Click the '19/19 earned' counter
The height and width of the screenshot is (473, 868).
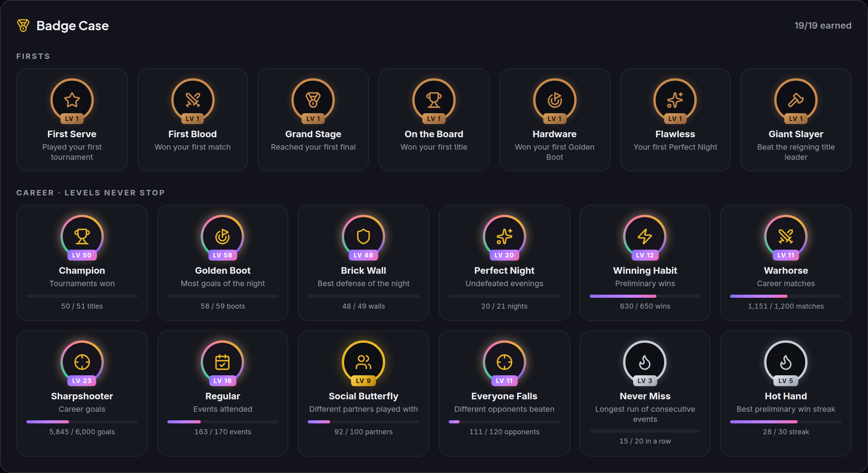pyautogui.click(x=823, y=26)
